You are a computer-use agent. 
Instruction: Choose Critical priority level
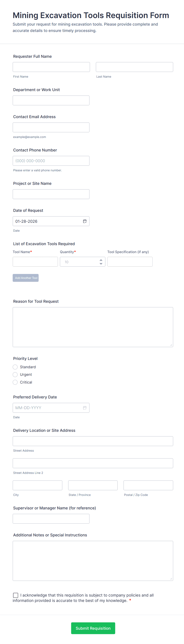tap(15, 382)
